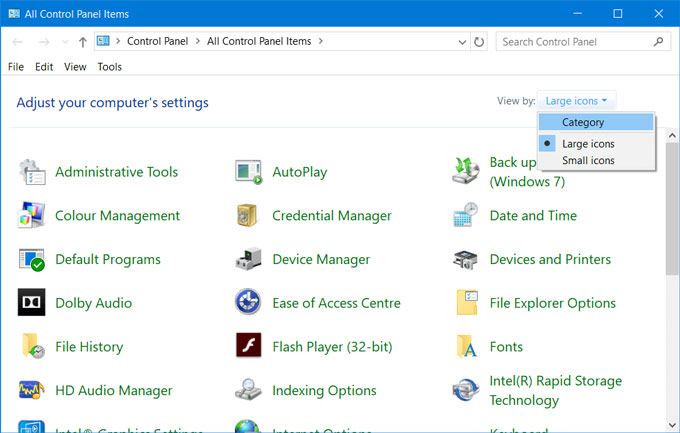Screen dimensions: 680x433
Task: Open the Dolby Audio text link
Action: point(93,303)
